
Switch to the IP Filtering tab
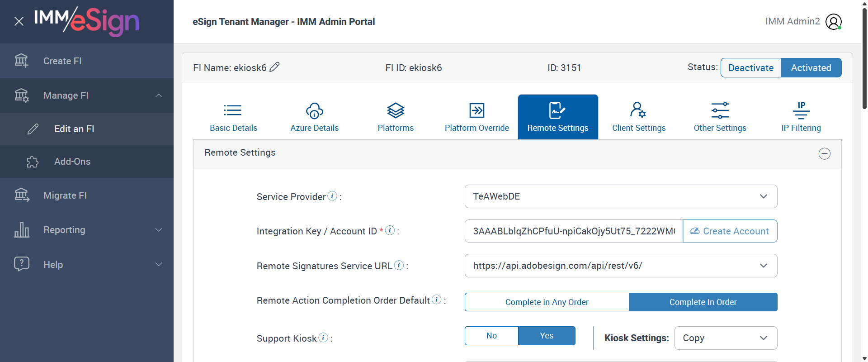pos(801,117)
